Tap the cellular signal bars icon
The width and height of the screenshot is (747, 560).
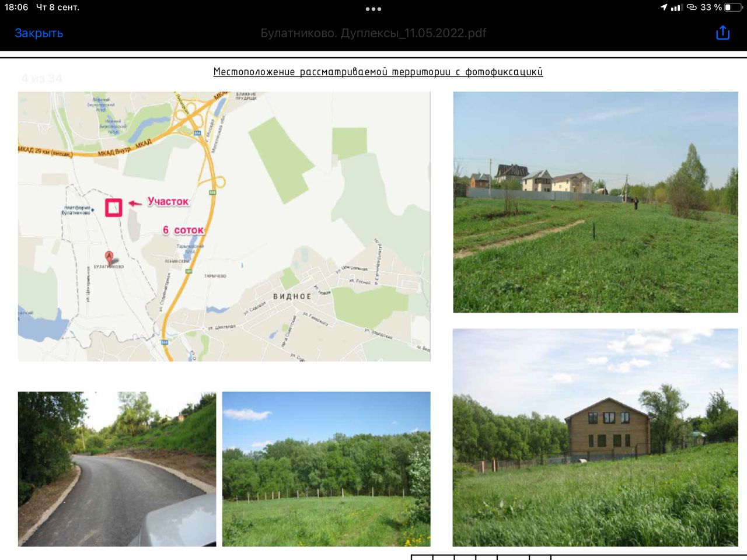(676, 8)
